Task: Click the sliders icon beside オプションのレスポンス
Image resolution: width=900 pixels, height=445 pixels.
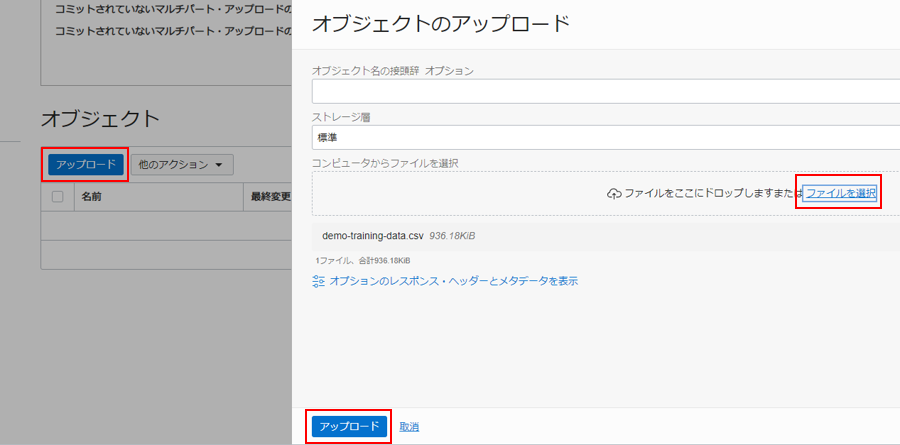Action: tap(319, 281)
